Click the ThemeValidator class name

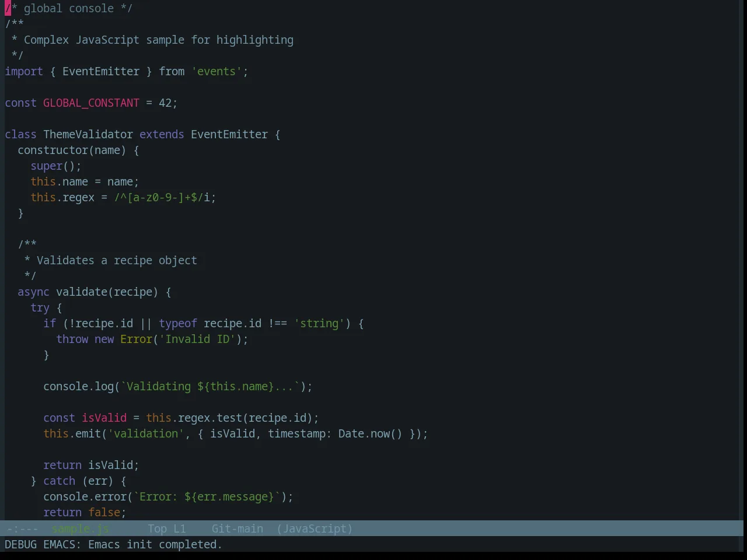[88, 134]
